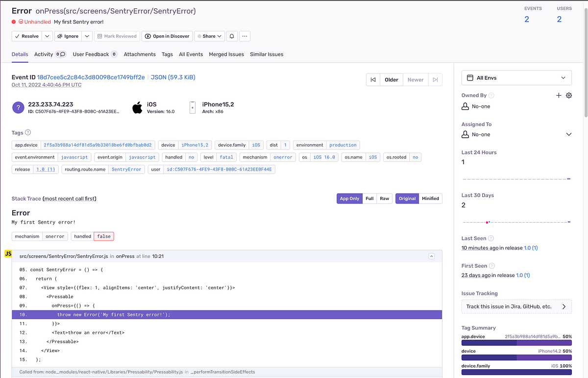The width and height of the screenshot is (588, 378).
Task: Select Raw stack trace view
Action: [x=384, y=199]
